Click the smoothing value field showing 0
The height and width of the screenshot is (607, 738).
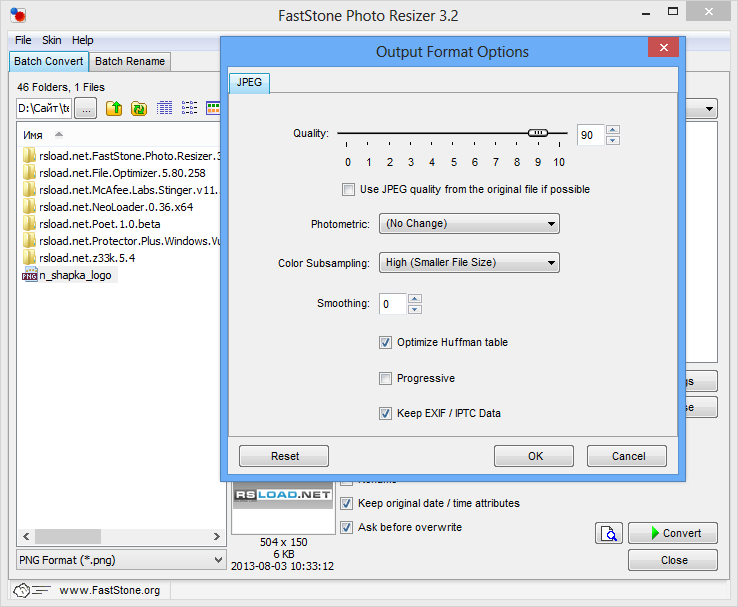393,304
